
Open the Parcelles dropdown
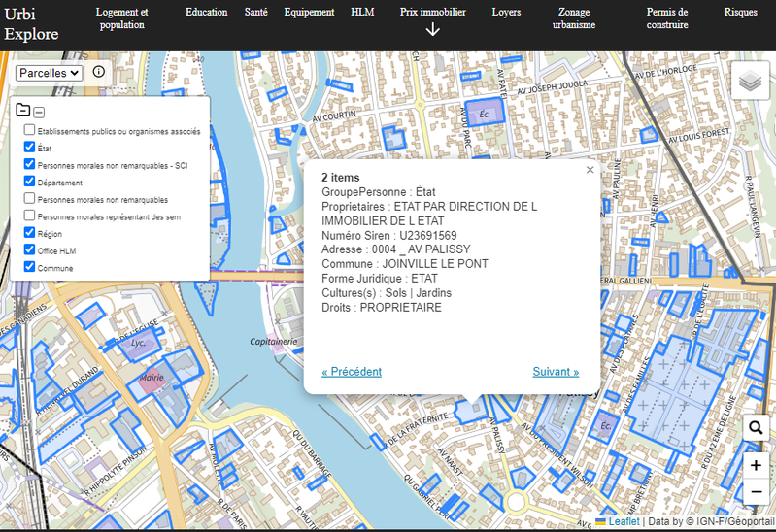(x=50, y=73)
